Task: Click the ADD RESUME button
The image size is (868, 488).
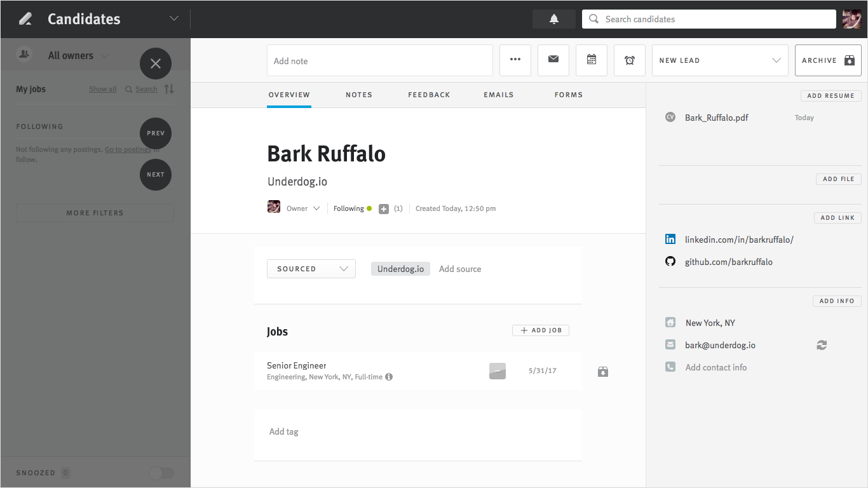Action: pyautogui.click(x=831, y=96)
